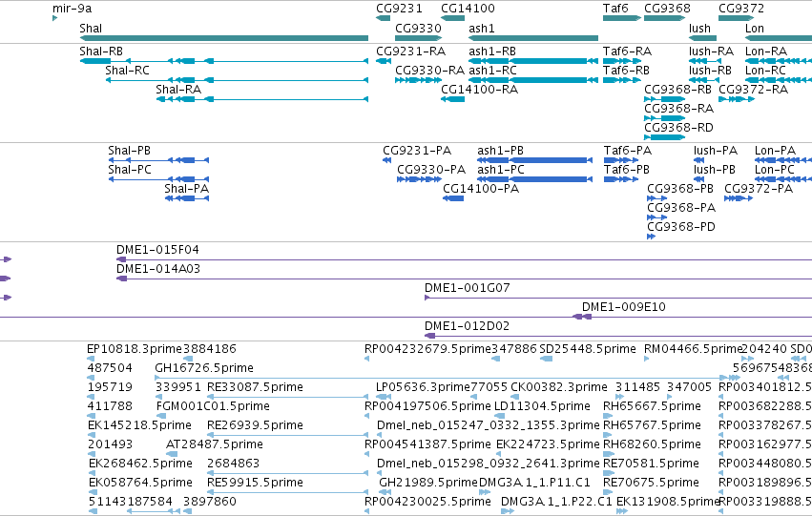Image resolution: width=812 pixels, height=516 pixels.
Task: Click the RE70581.5prime EST label
Action: click(x=651, y=464)
